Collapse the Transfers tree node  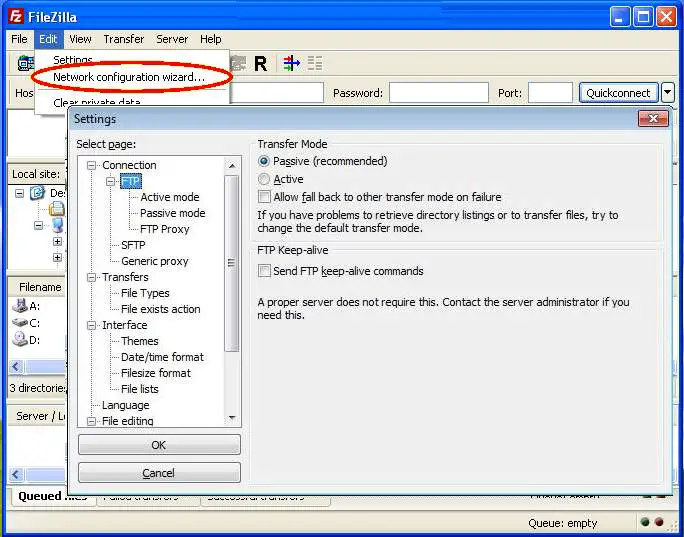(91, 277)
